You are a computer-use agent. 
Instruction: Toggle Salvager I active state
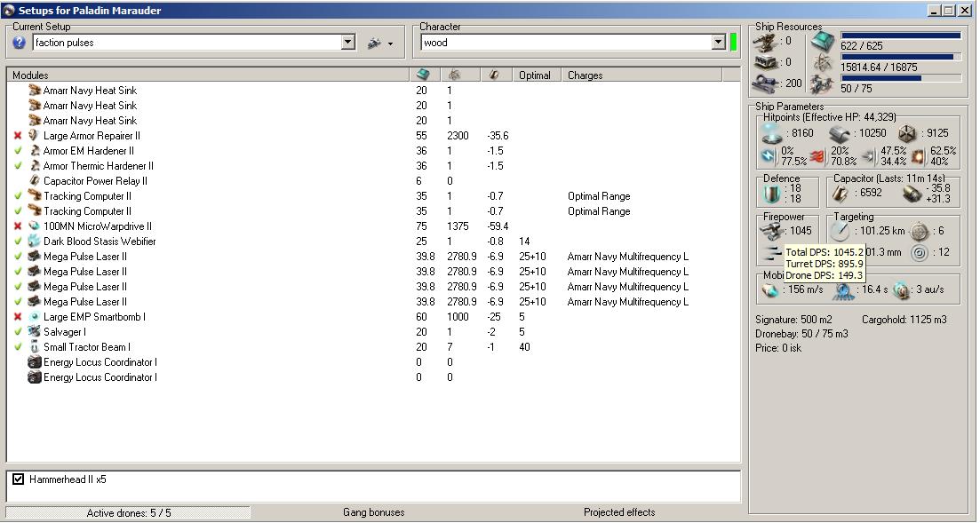point(18,332)
